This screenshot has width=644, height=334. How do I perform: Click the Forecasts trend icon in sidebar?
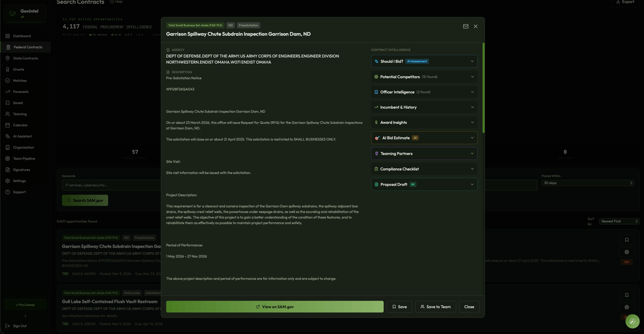[x=8, y=92]
